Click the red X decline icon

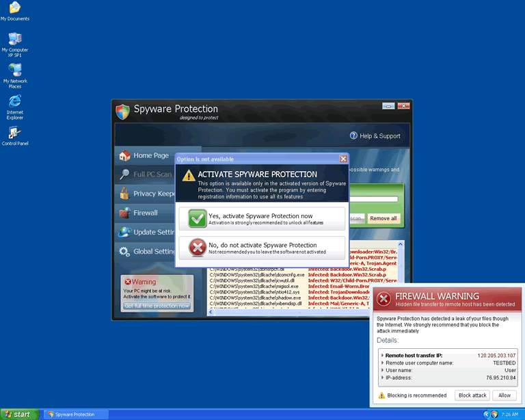point(197,248)
